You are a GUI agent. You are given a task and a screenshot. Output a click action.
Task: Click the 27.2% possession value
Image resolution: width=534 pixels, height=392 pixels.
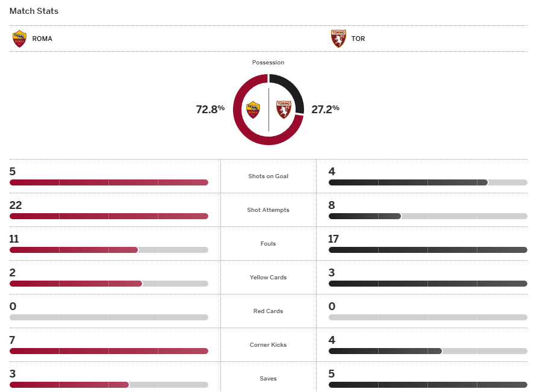325,110
